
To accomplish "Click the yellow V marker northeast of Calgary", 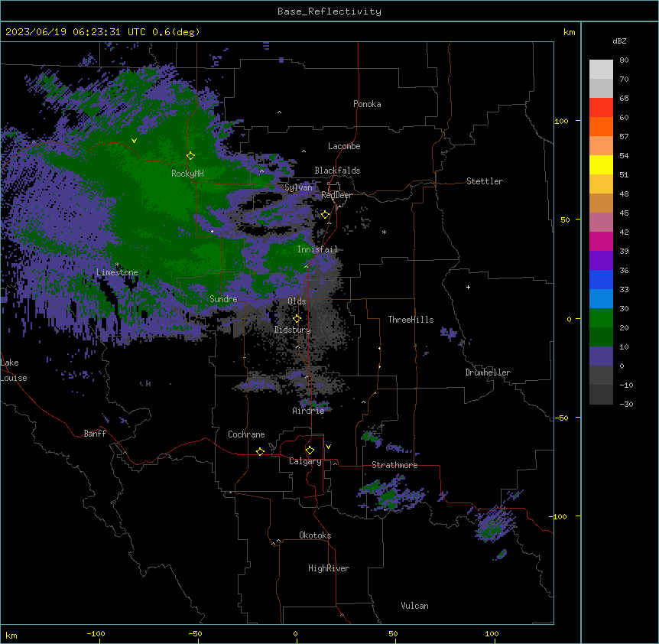I will (x=328, y=447).
